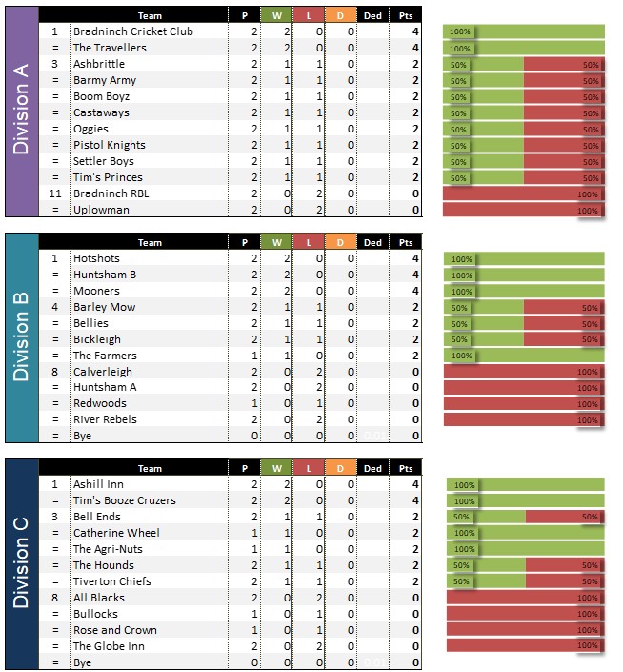Viewport: 623px width, 672px height.
Task: Click the River Rebels red loss bar
Action: click(x=523, y=419)
